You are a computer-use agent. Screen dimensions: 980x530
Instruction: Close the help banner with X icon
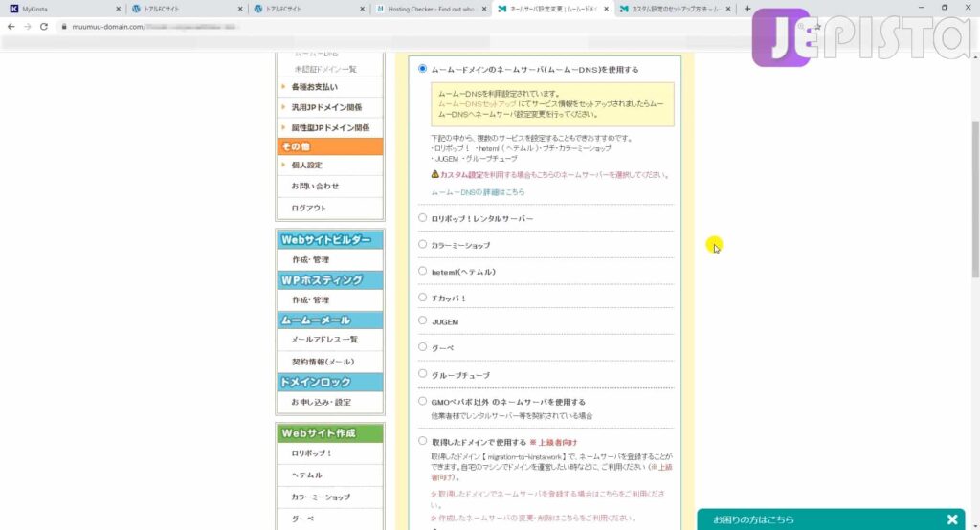952,519
